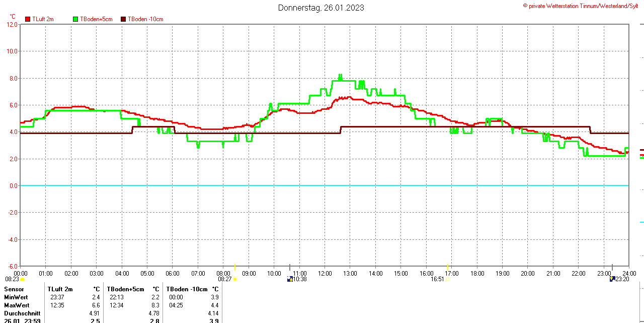Click the 18:00 label on the time axis

click(477, 273)
